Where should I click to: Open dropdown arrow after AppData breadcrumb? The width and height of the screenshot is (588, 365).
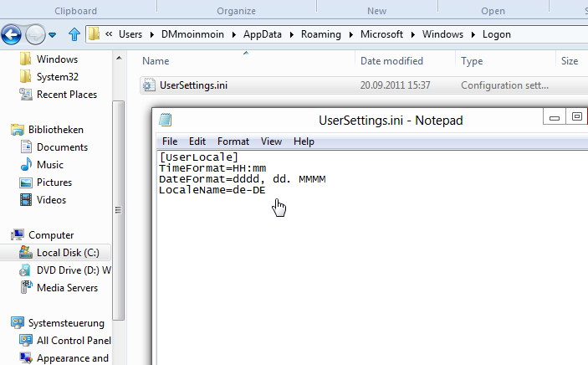291,34
